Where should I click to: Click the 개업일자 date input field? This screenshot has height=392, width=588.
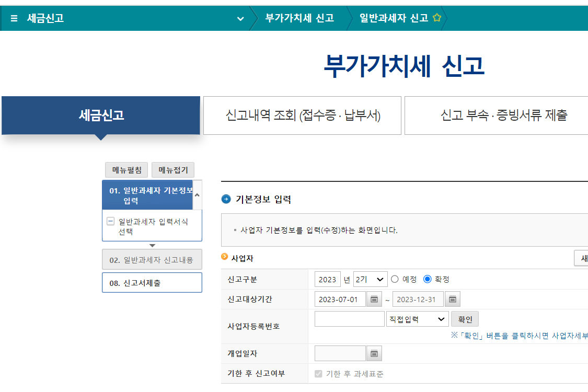click(340, 353)
